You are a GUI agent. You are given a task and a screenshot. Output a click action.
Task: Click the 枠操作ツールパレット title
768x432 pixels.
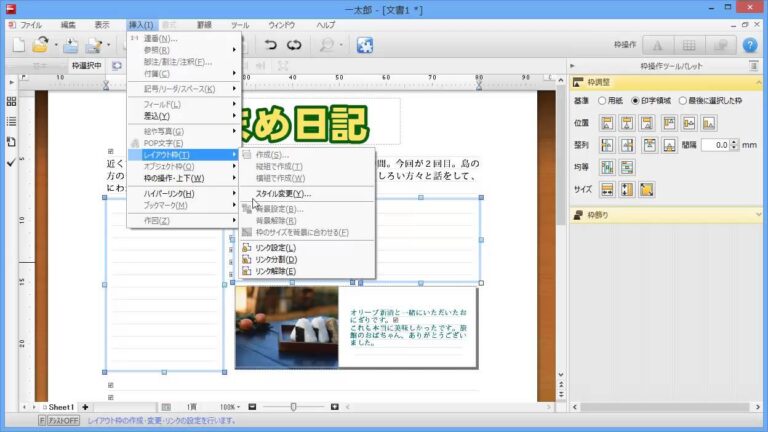671,66
